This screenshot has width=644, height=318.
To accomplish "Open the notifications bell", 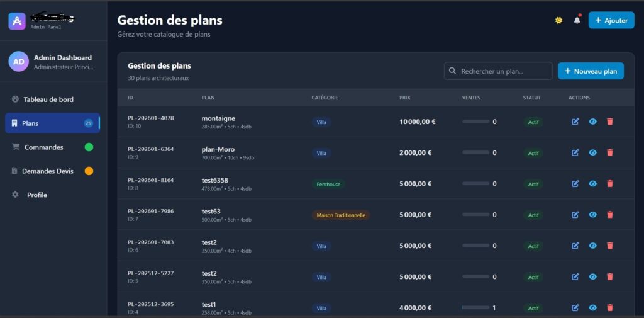I will pyautogui.click(x=577, y=20).
